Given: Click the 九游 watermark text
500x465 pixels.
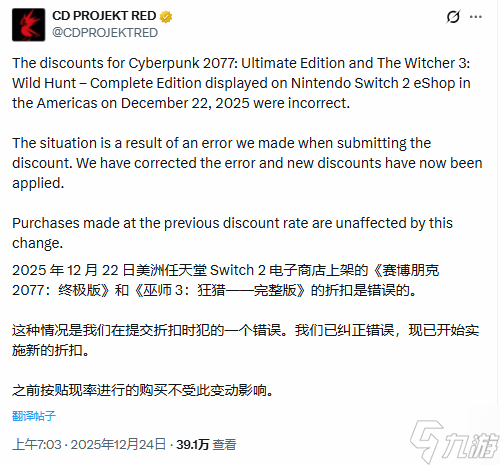Looking at the screenshot, I should [470, 445].
